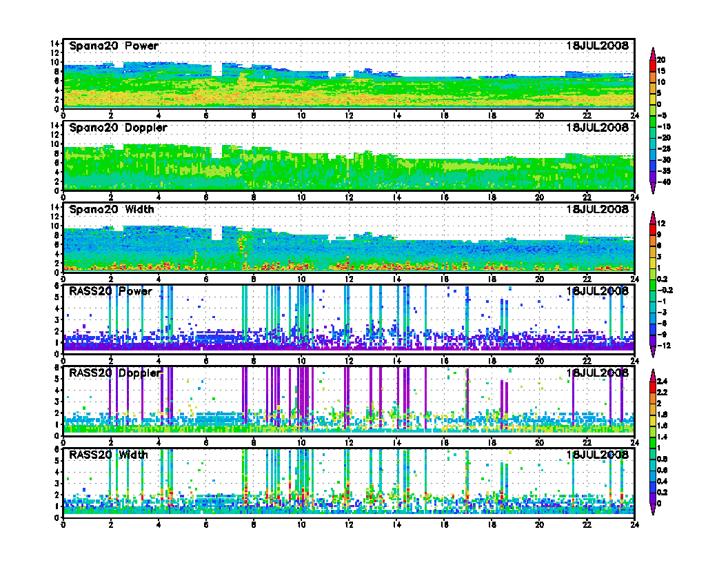This screenshot has width=728, height=563.
Task: Click the '0.6' label on the bottom colorbar
Action: (663, 470)
